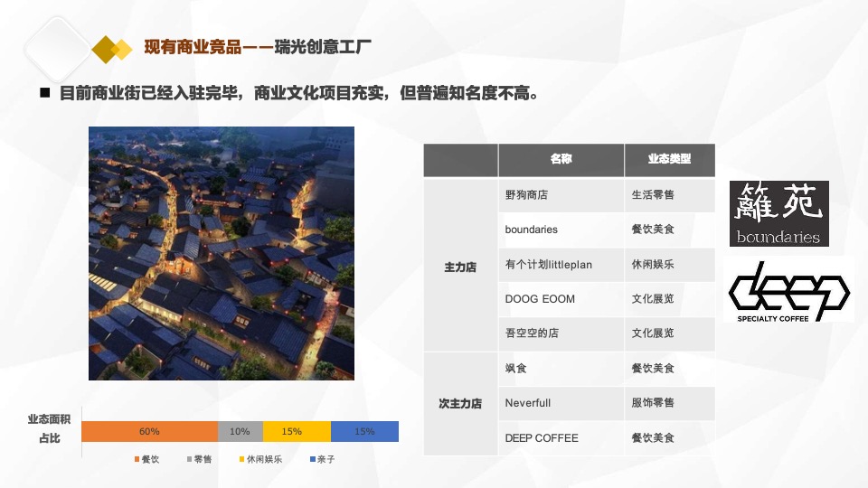The width and height of the screenshot is (868, 488).
Task: Select the Neverfull cell
Action: tap(561, 403)
